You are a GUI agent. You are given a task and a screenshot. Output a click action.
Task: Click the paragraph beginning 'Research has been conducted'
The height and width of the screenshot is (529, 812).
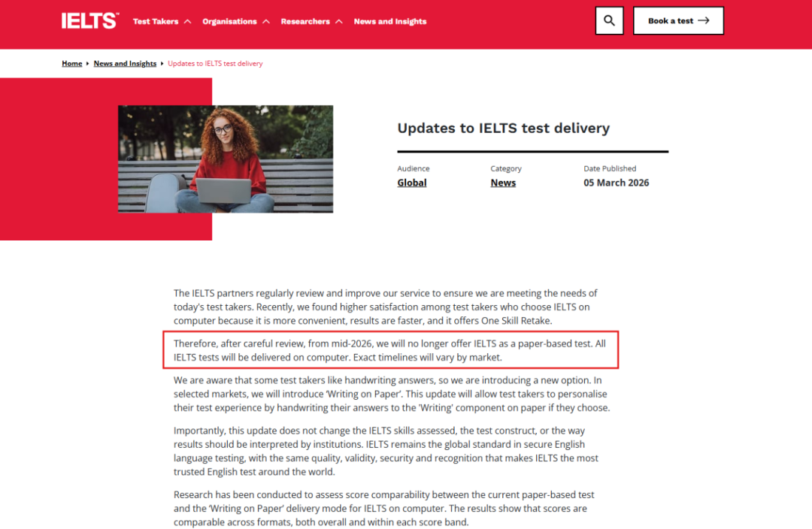pyautogui.click(x=383, y=509)
